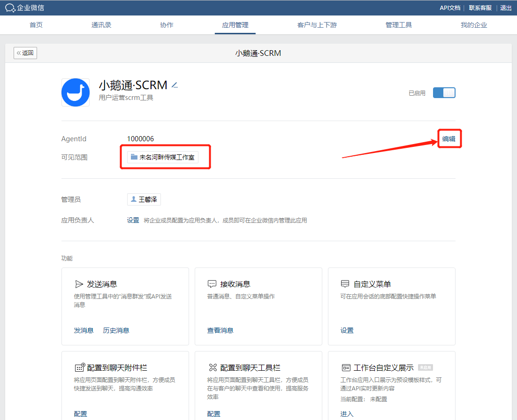Click the 未名河畔传媒工作室 department tag
The height and width of the screenshot is (420, 517).
click(163, 157)
